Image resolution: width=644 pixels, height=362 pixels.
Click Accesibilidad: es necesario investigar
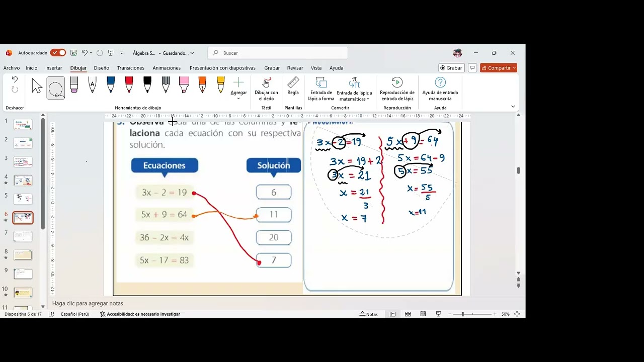[x=140, y=314]
